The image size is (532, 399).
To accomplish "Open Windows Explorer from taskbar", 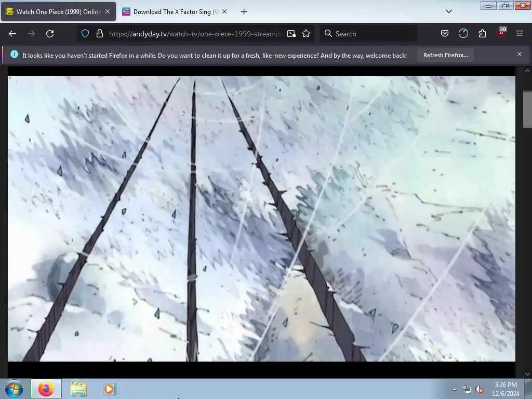I will (x=79, y=389).
